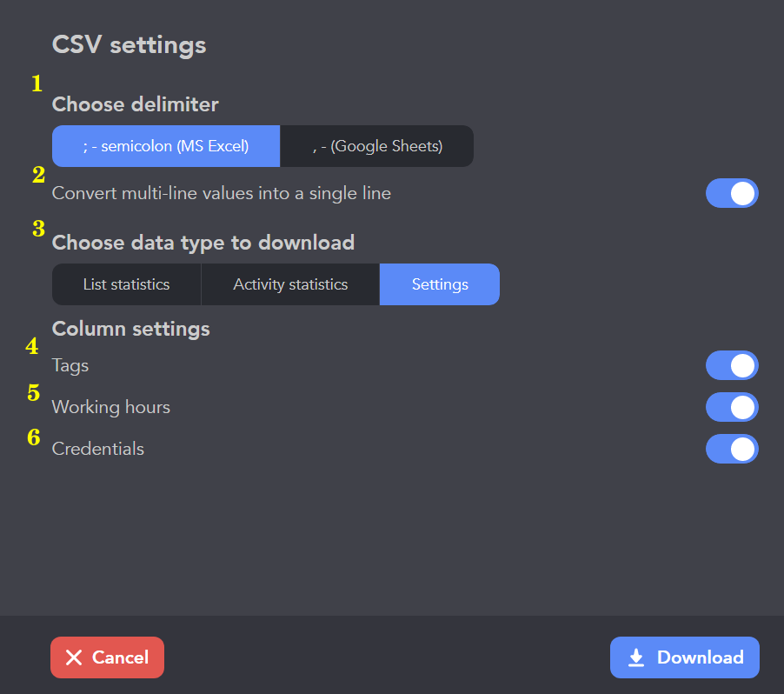Image resolution: width=784 pixels, height=694 pixels.
Task: Switch to the List statistics data type
Action: tap(127, 284)
